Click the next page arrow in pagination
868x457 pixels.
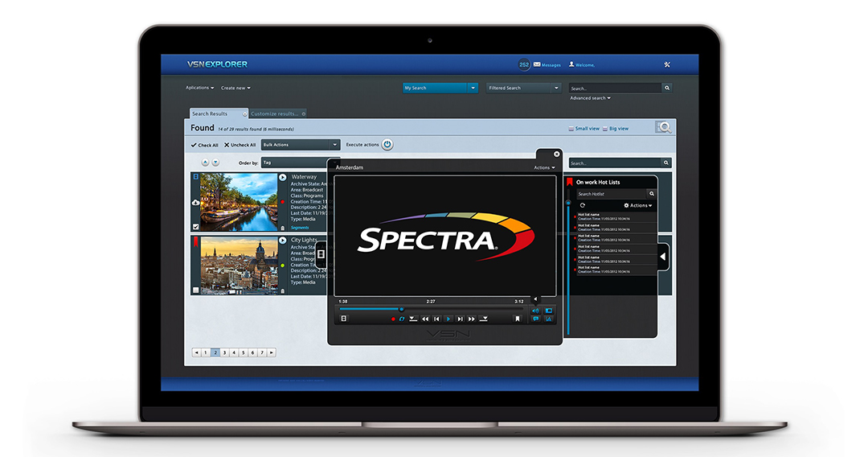pyautogui.click(x=272, y=352)
